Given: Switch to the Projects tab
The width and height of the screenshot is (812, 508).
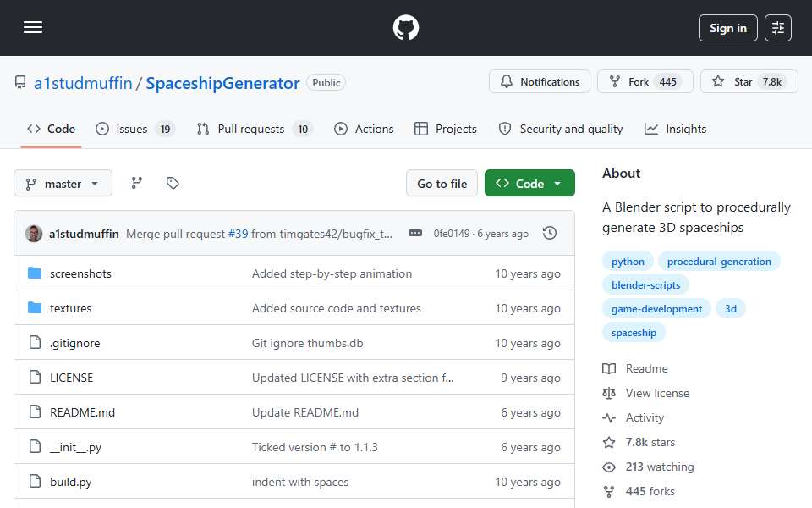Looking at the screenshot, I should click(446, 129).
